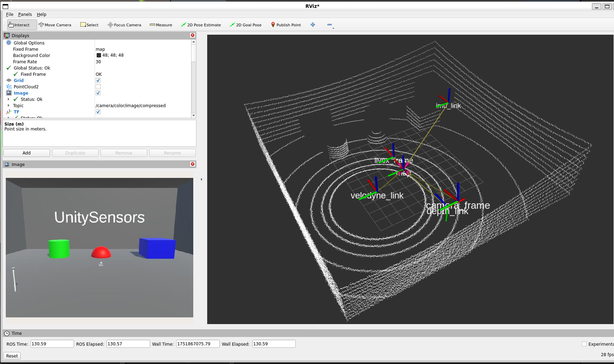Click the Reset time button
This screenshot has height=364, width=614.
pyautogui.click(x=12, y=356)
